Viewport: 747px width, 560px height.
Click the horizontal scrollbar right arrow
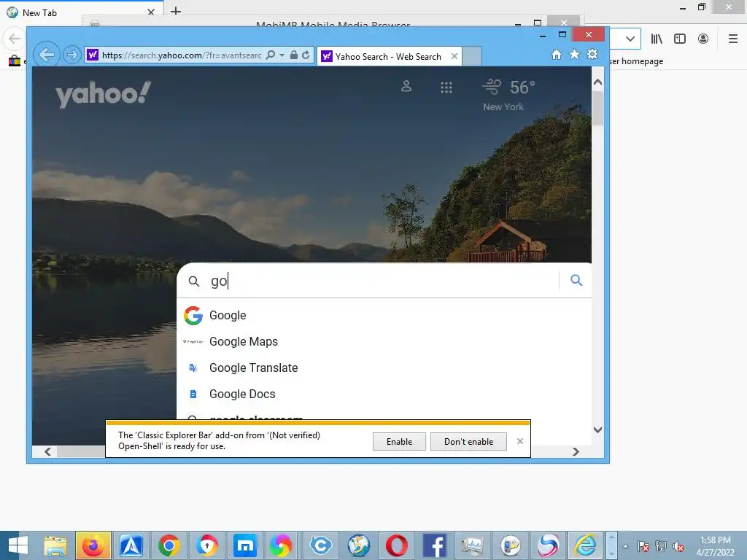coord(576,451)
